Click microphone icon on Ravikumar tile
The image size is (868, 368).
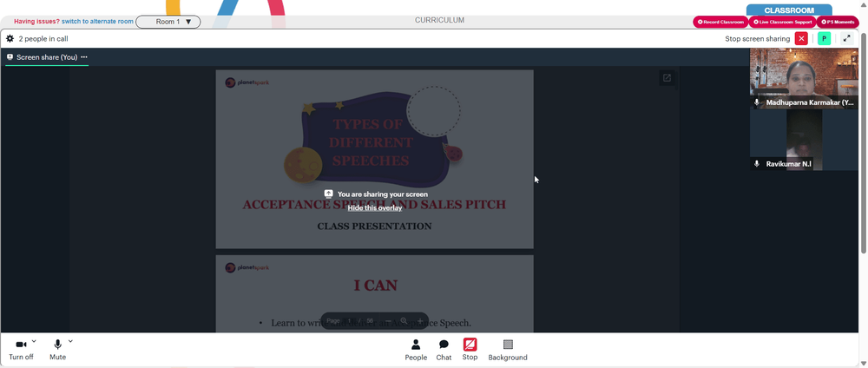point(757,164)
